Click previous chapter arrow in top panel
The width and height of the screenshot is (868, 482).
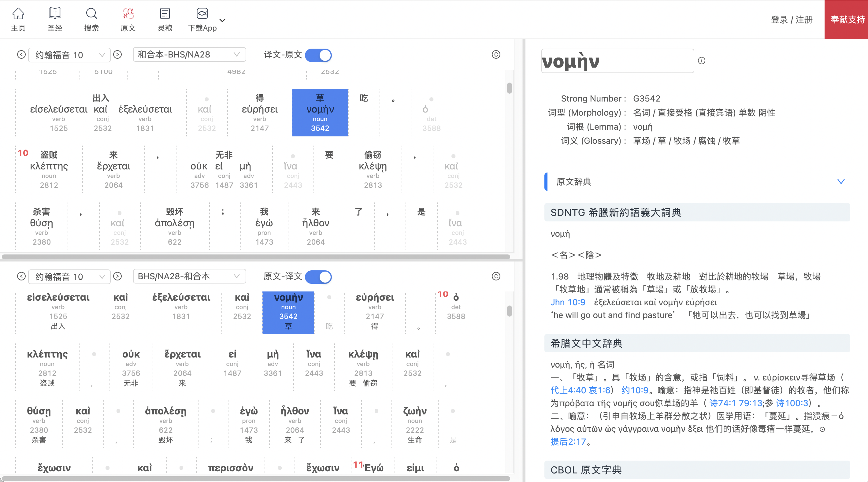(x=21, y=54)
